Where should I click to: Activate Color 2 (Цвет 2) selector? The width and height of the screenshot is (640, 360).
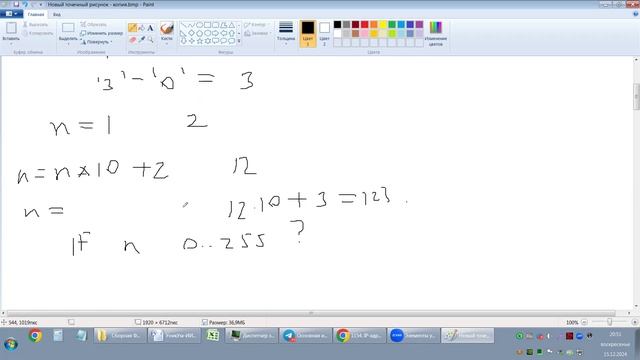(324, 33)
